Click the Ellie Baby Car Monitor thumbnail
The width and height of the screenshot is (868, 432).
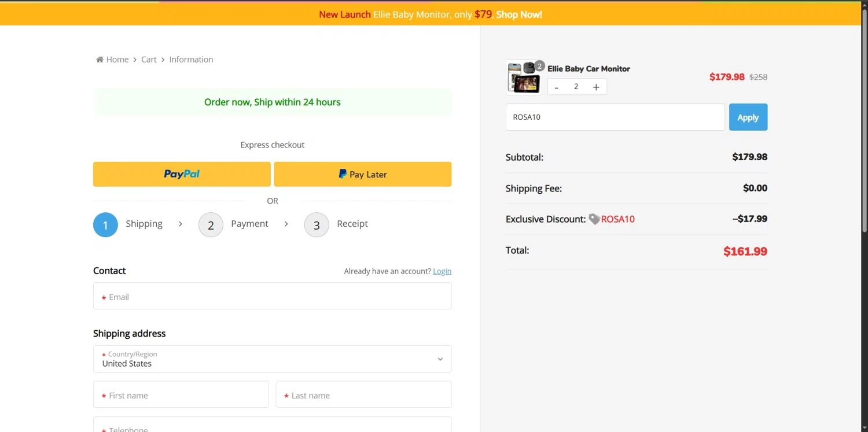523,77
